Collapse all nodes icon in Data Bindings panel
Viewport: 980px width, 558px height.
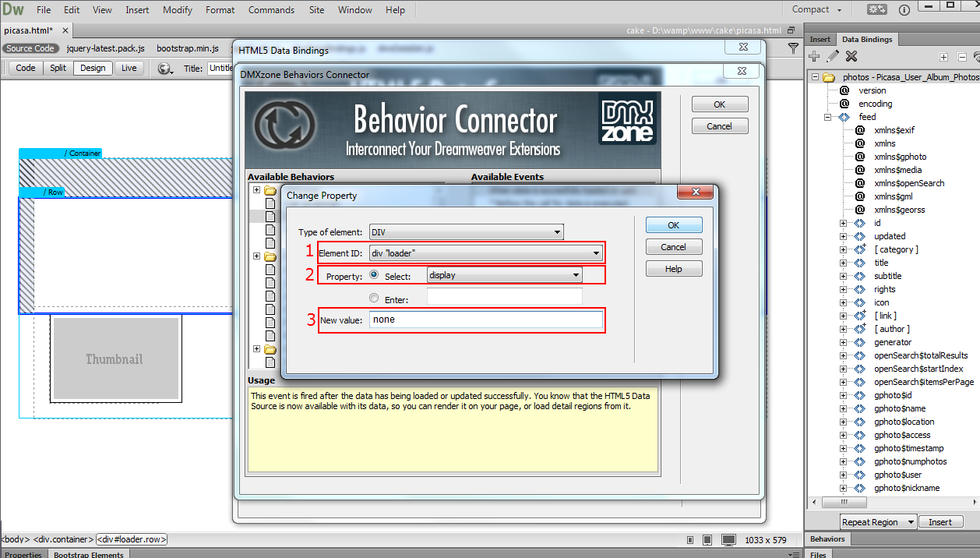(962, 57)
